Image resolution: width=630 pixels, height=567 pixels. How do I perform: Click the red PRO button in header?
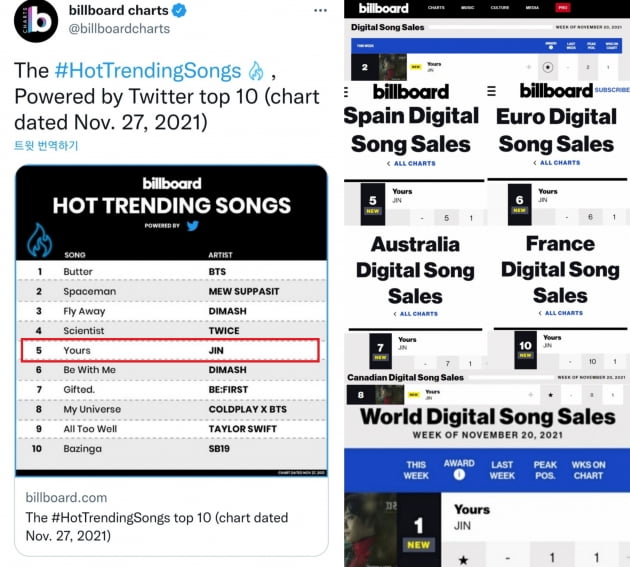click(563, 8)
